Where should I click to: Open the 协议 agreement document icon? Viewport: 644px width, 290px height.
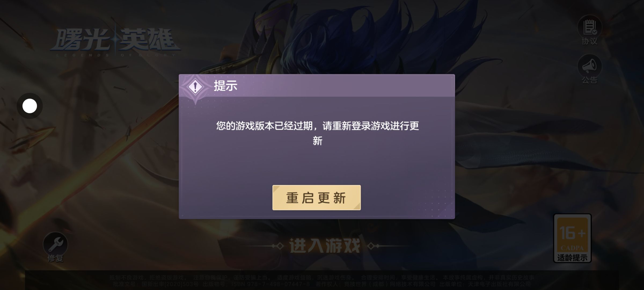[590, 27]
